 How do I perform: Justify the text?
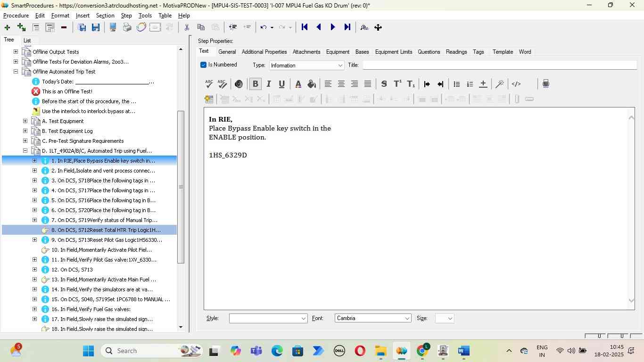(x=368, y=84)
